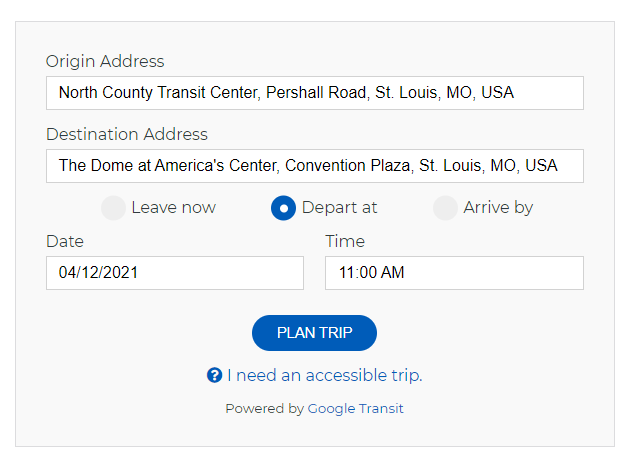Click the 'Destination Address' label

tap(127, 134)
